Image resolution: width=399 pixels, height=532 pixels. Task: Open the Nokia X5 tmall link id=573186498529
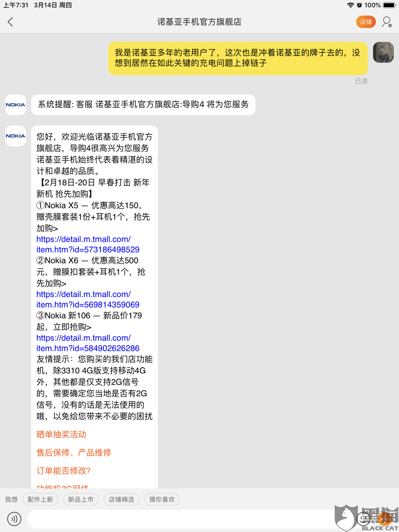tap(88, 244)
